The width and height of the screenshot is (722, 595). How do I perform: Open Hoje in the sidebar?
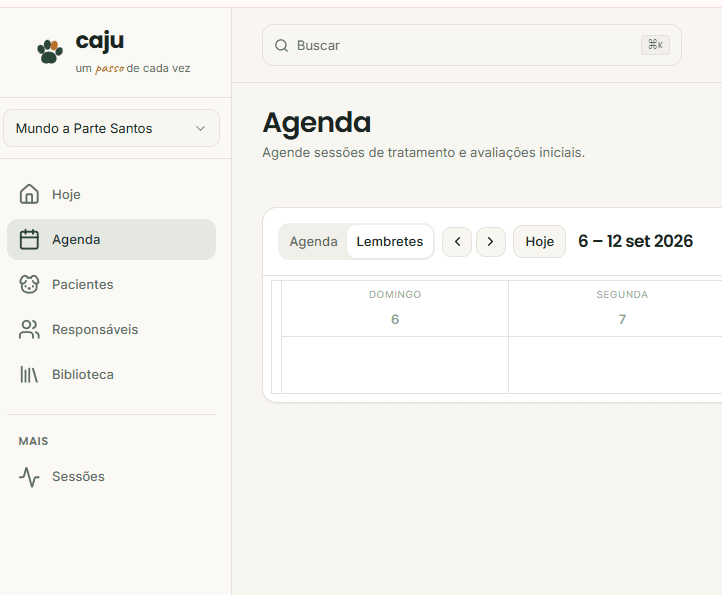coord(111,194)
